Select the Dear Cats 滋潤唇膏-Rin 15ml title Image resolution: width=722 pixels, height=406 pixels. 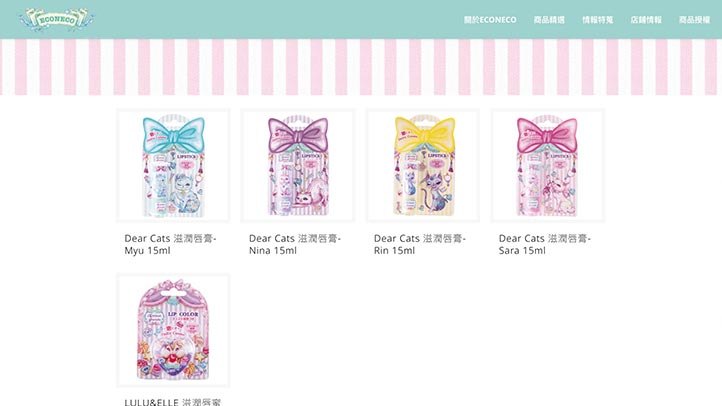click(420, 244)
